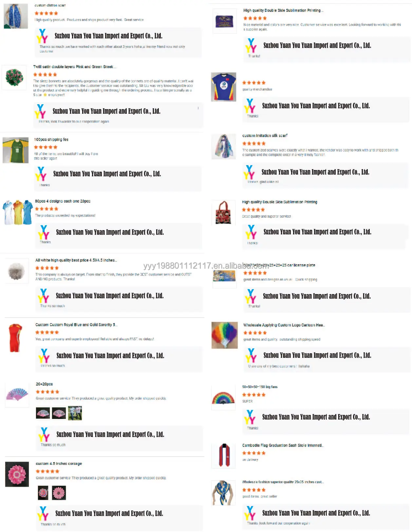
Task: Open the blue and yellow scarf product image
Action: pos(223,493)
